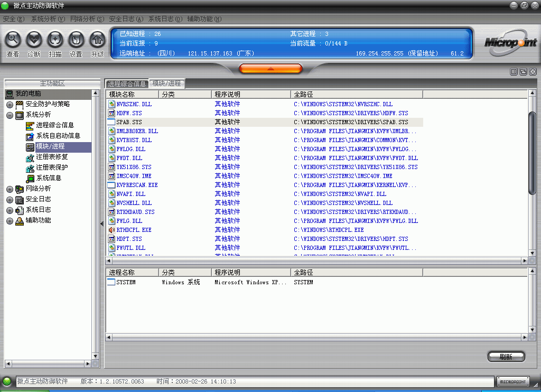Click the 安全防护与策略 folder icon
541x392 pixels.
coord(20,105)
